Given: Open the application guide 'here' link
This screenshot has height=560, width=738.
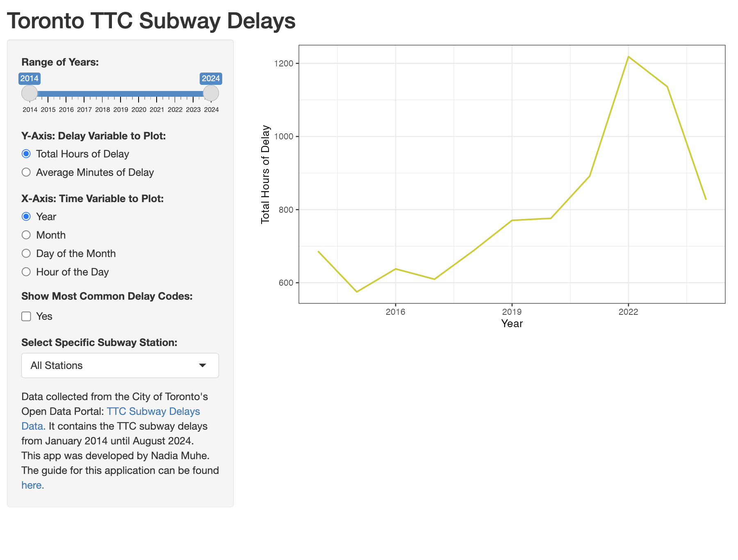Looking at the screenshot, I should pos(32,485).
